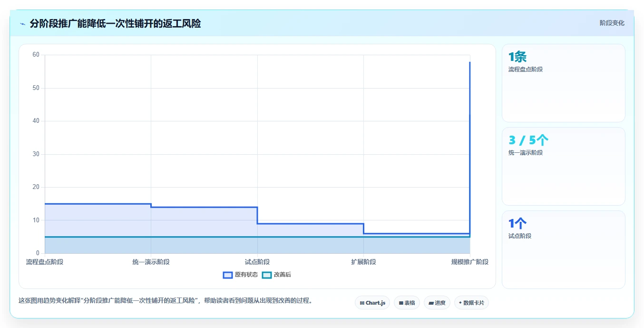644x328 pixels.
Task: Select the 进度 tag
Action: (x=437, y=303)
